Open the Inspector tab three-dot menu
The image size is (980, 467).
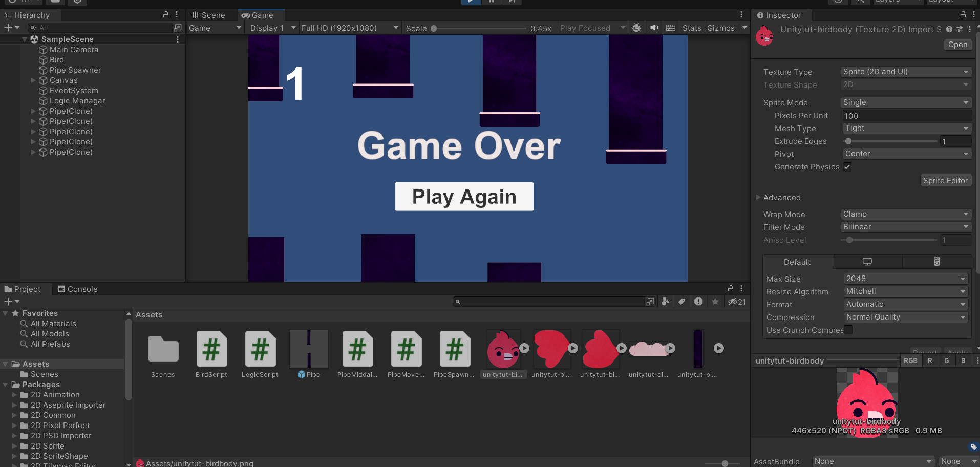click(x=974, y=15)
